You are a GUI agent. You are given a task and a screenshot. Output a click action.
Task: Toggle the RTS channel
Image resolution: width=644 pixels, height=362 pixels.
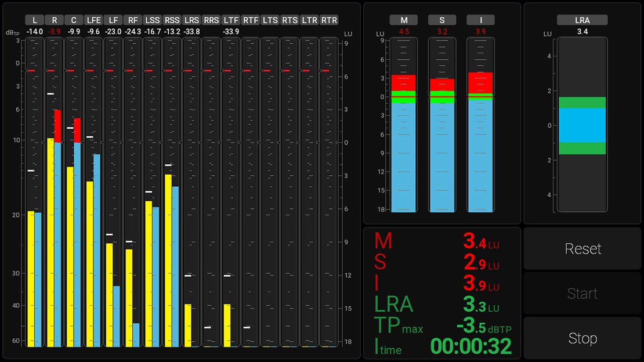click(290, 19)
